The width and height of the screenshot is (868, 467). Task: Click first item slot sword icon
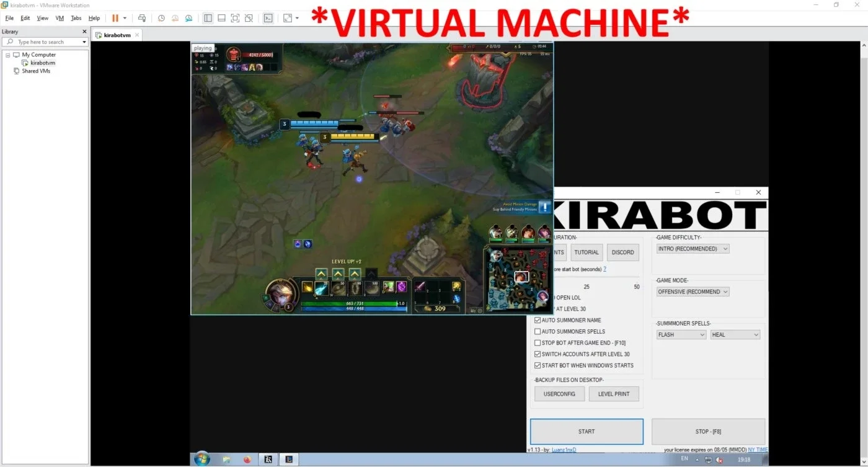tap(420, 286)
